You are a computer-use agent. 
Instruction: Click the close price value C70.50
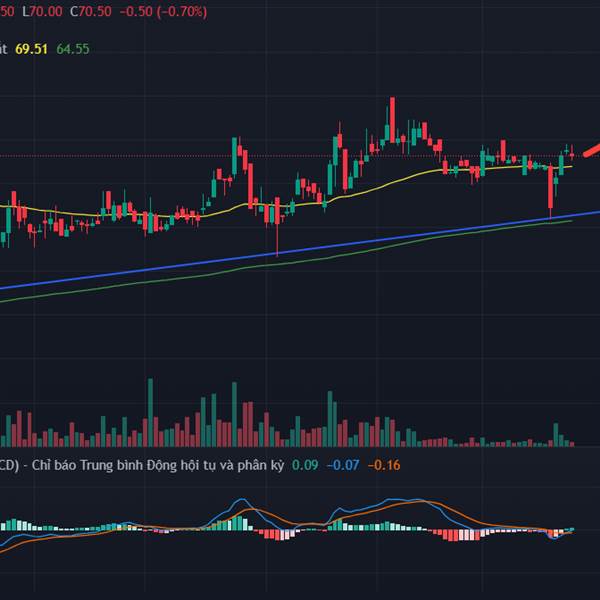(91, 11)
